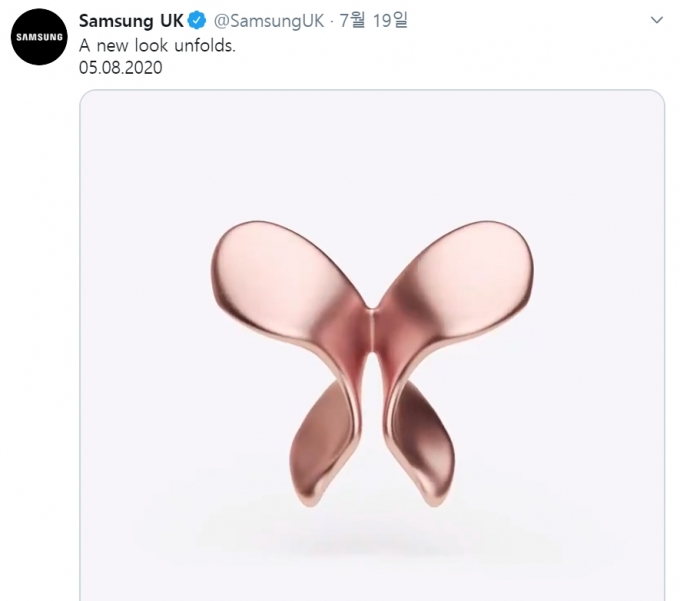Open the 7월 19일 timestamp permalink
The image size is (680, 601).
click(x=373, y=20)
